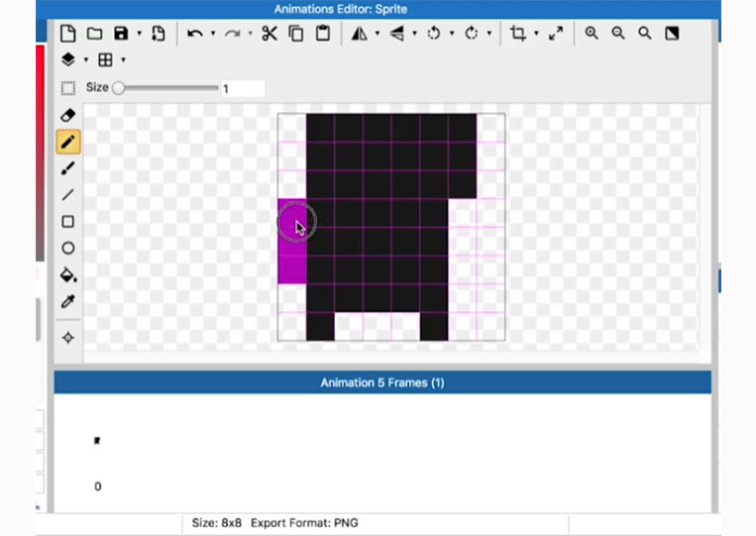Image resolution: width=756 pixels, height=536 pixels.
Task: Expand the horizontal flip dropdown arrow
Action: point(378,34)
